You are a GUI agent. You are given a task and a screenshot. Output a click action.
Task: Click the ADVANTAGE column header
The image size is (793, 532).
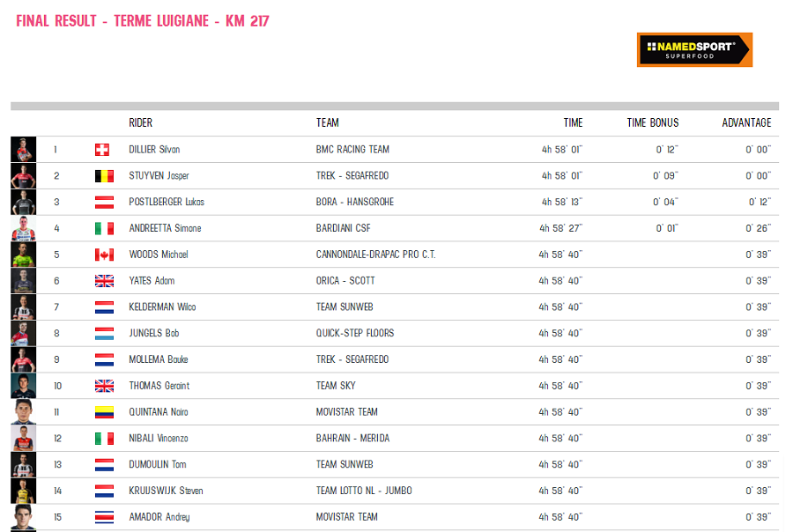(x=746, y=123)
